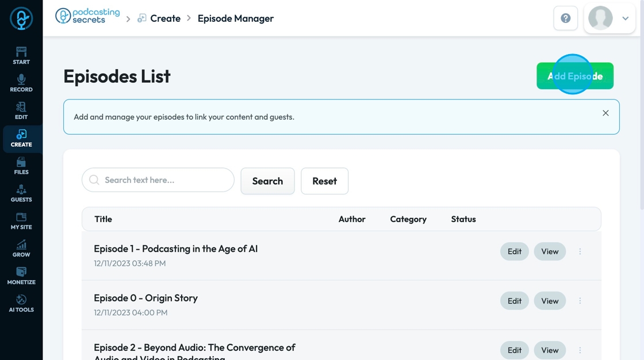Open more options for Episode 0

580,301
